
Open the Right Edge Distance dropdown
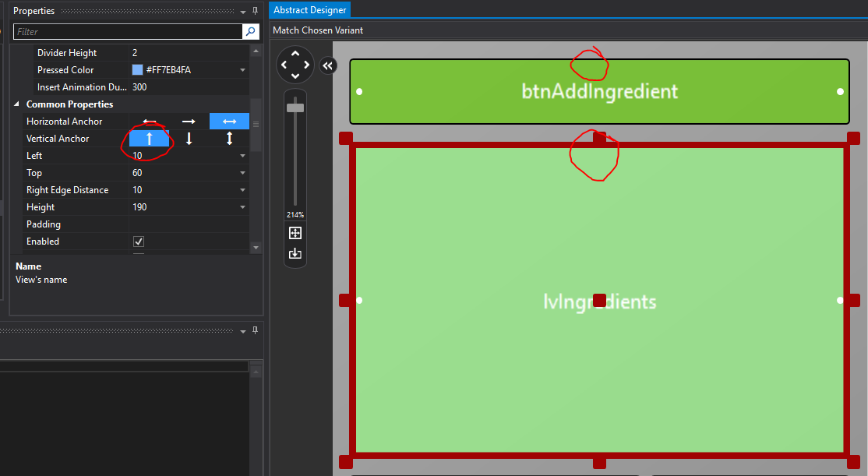pos(242,190)
